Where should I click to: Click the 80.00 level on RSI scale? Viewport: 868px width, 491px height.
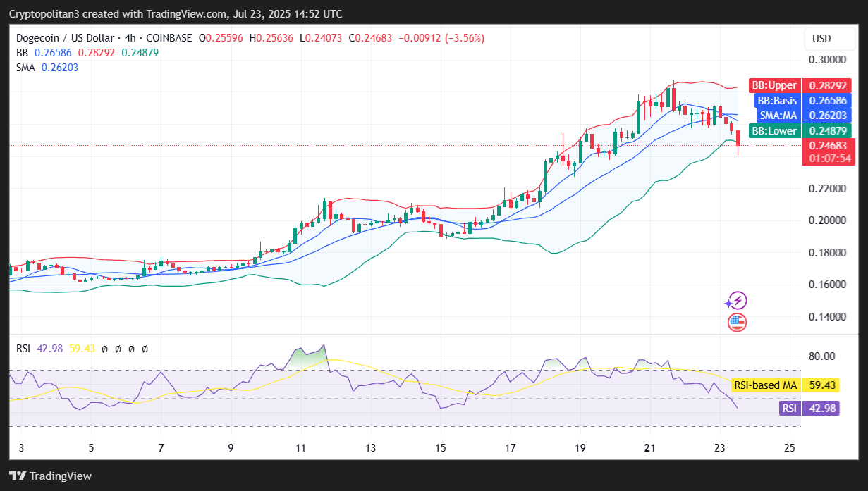coord(821,356)
